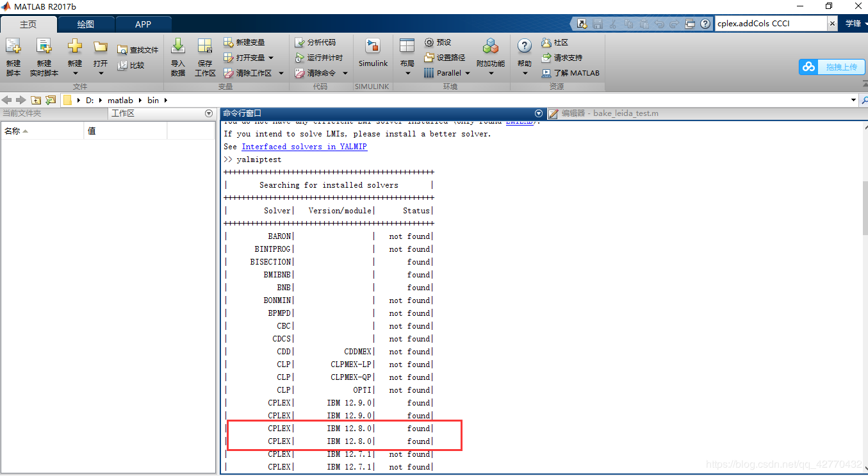
Task: Switch to the 绘图 tab
Action: 86,24
